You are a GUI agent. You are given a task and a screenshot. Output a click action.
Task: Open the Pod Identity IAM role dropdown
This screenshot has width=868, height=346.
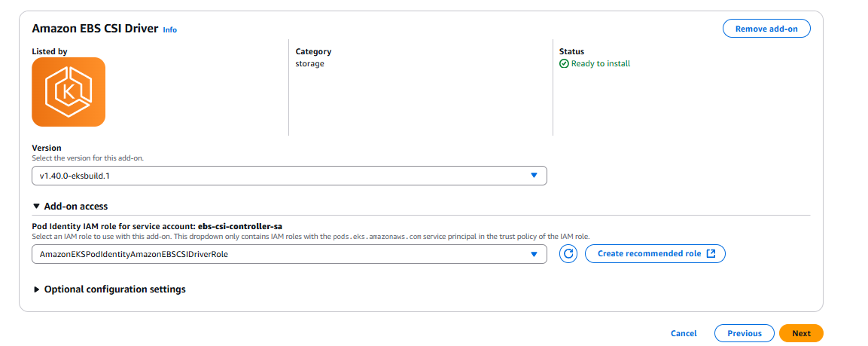click(290, 254)
